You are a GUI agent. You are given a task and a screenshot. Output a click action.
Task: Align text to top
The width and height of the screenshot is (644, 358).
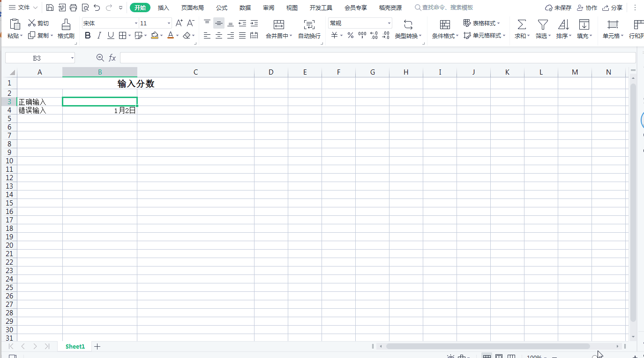[207, 23]
